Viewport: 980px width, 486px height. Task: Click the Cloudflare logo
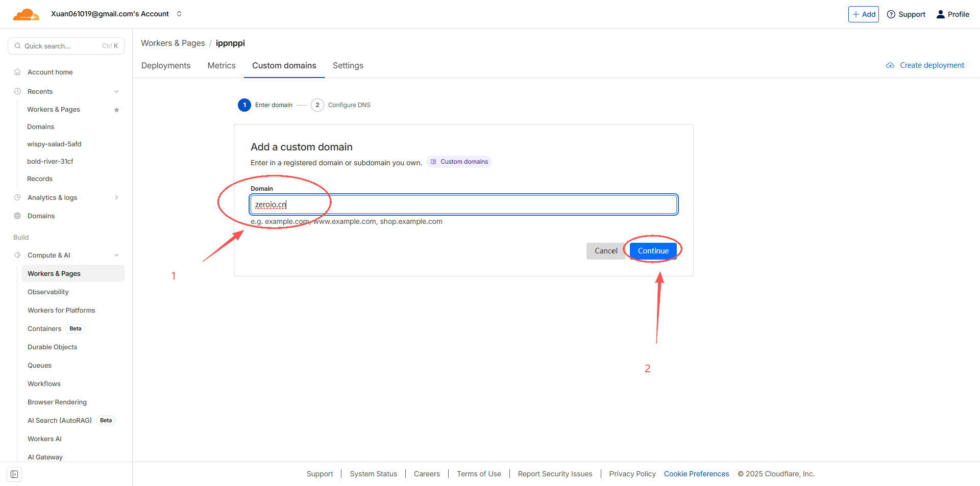point(26,14)
